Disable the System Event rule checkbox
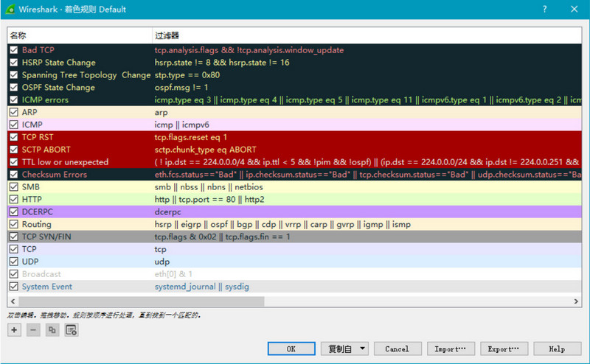The image size is (590, 364). point(14,287)
